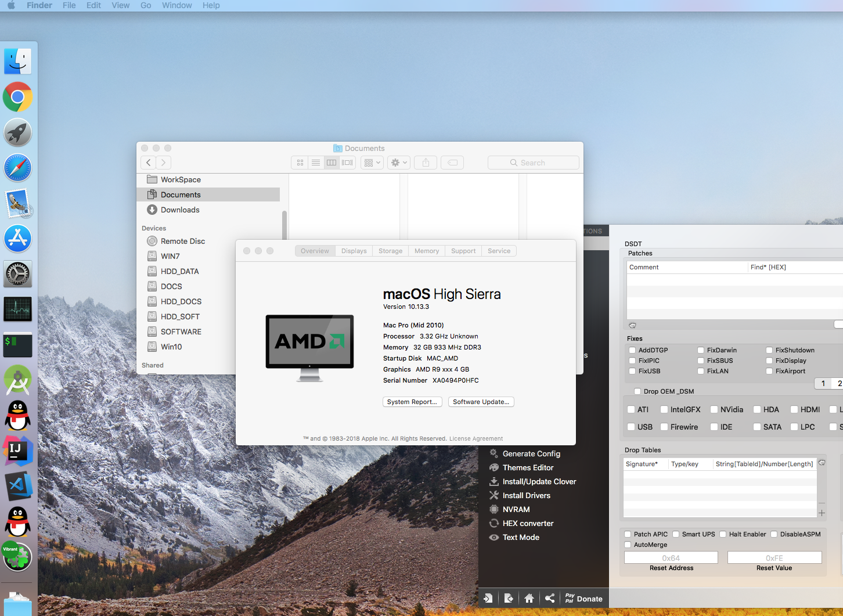Open System Preferences gear in dock
Image resolution: width=843 pixels, height=616 pixels.
tap(18, 274)
